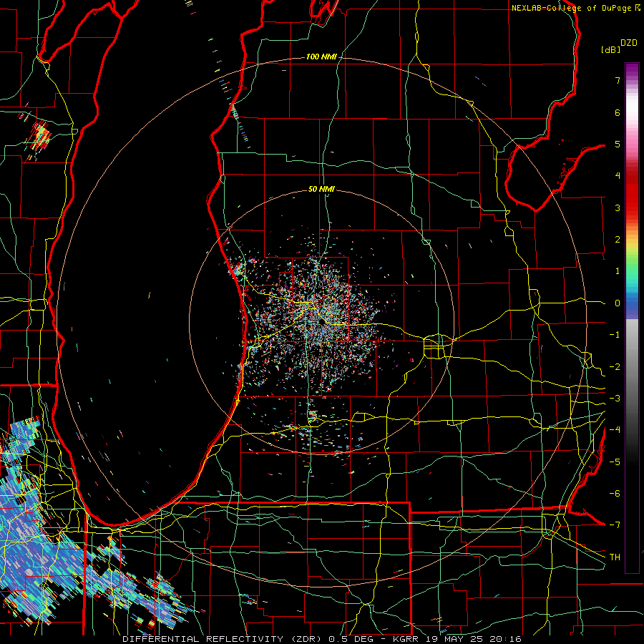Click the TH threshold label on scale
The image size is (644, 644).
(x=615, y=557)
